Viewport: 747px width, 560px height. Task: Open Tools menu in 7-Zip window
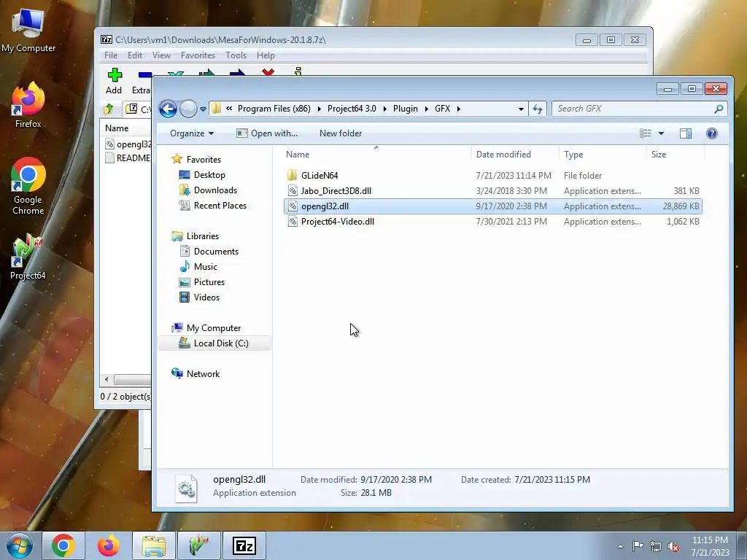coord(236,55)
